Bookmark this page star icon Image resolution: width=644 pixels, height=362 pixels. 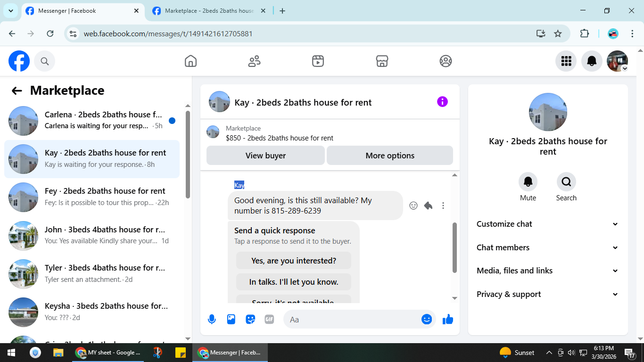point(558,33)
